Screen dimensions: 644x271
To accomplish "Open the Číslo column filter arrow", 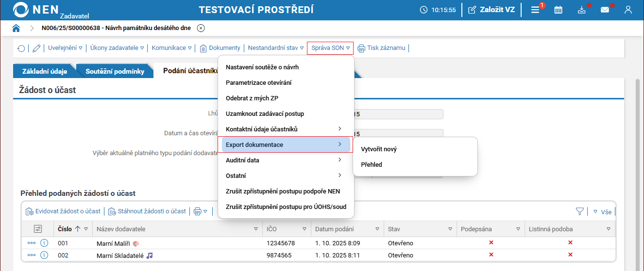I will click(86, 229).
